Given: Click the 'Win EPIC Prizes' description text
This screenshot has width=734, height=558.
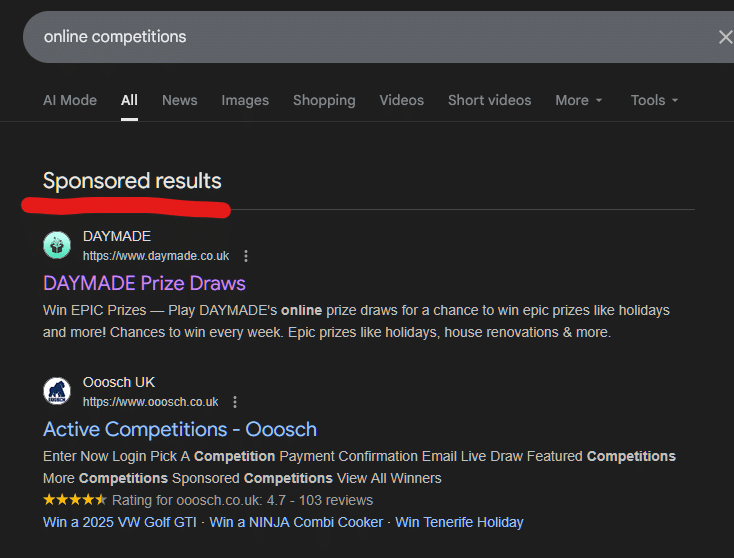Looking at the screenshot, I should [x=356, y=322].
